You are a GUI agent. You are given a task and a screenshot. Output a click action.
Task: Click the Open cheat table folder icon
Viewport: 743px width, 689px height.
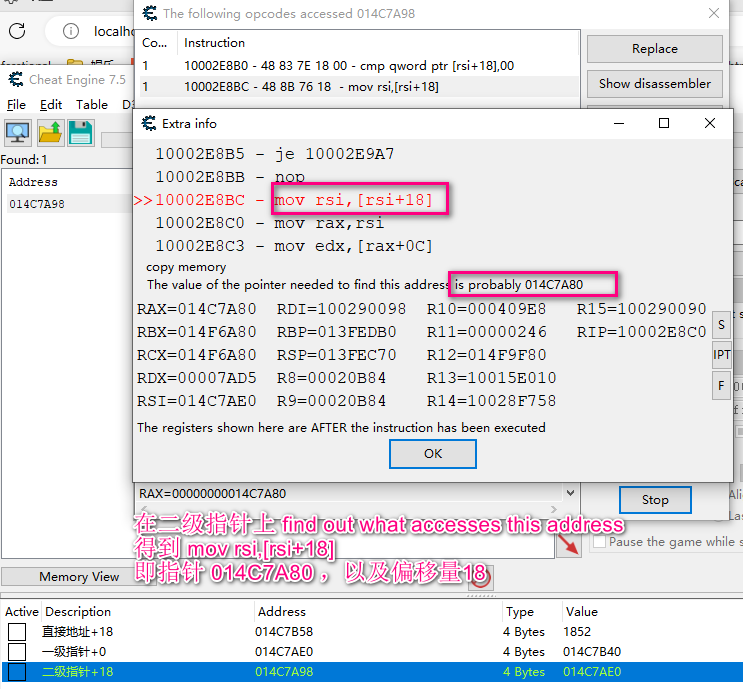50,133
